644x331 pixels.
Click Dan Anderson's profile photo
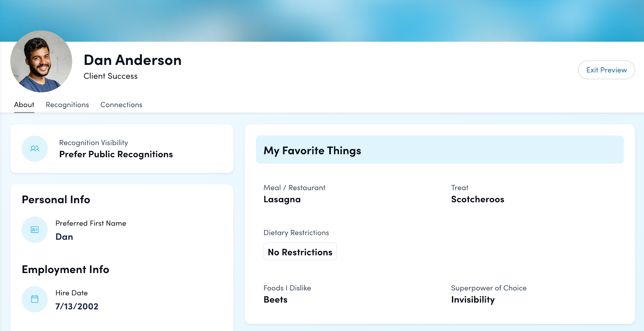coord(41,62)
